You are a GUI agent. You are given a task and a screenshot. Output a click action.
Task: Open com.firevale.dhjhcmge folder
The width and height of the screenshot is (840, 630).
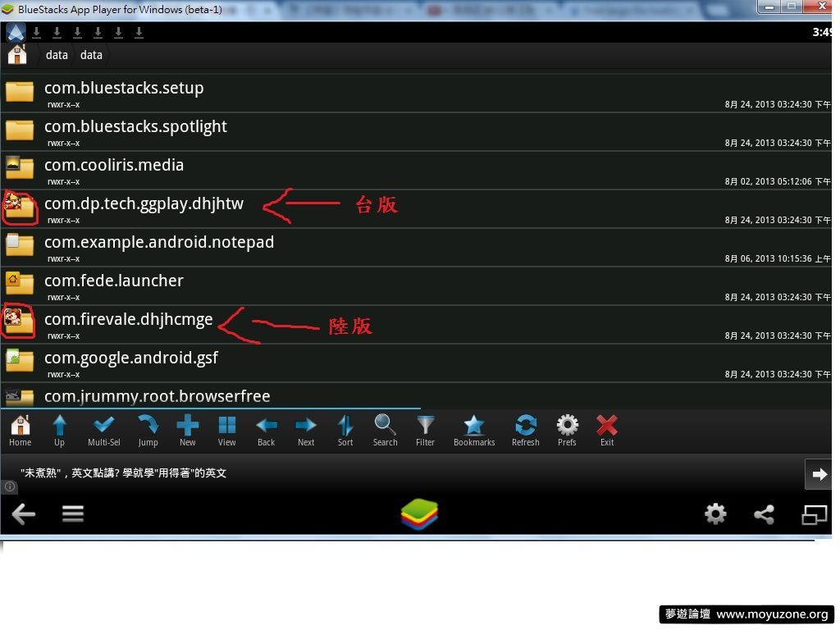coord(416,325)
